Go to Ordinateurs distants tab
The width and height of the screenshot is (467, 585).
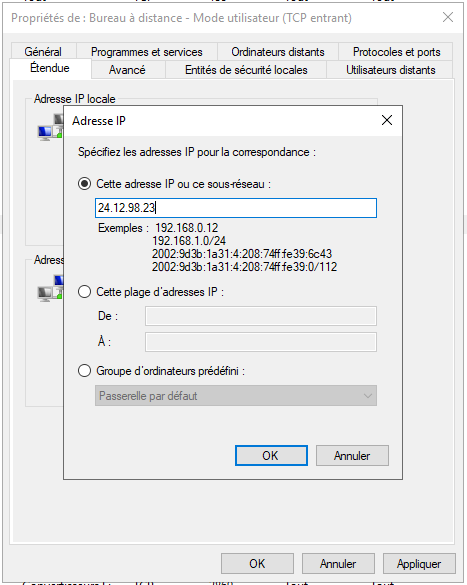(278, 51)
